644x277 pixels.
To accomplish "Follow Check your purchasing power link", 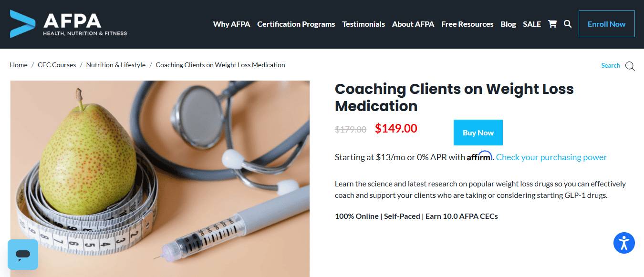I will (551, 157).
